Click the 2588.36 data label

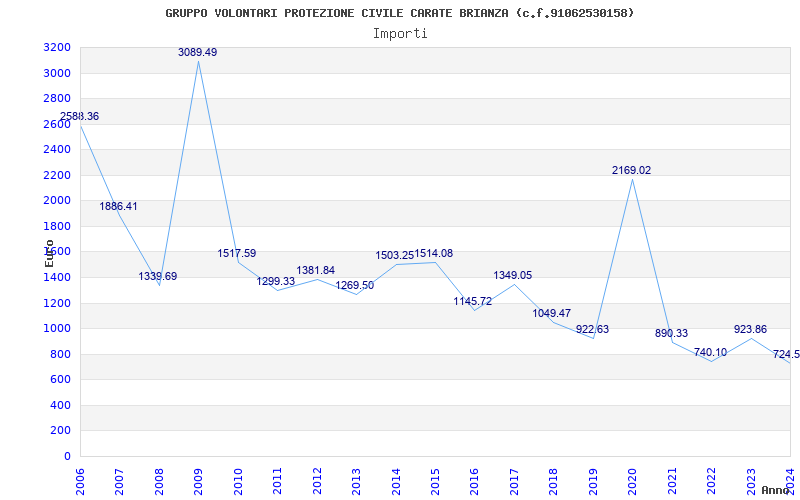80,116
